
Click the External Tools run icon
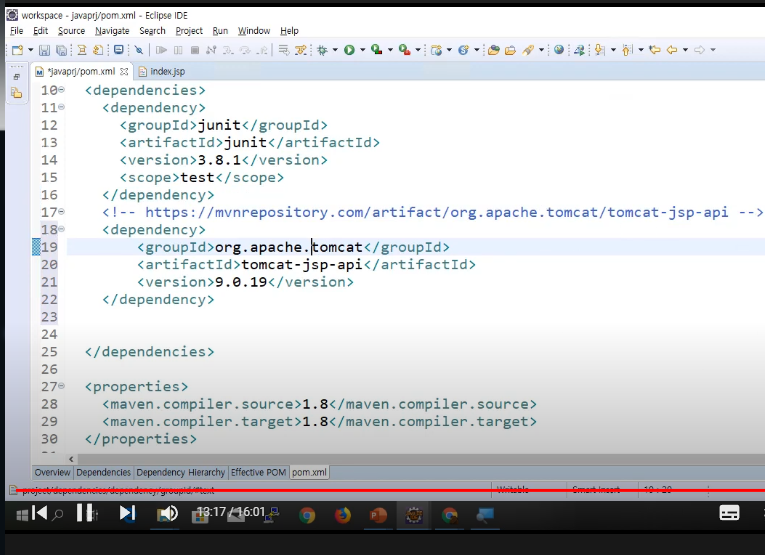point(404,50)
